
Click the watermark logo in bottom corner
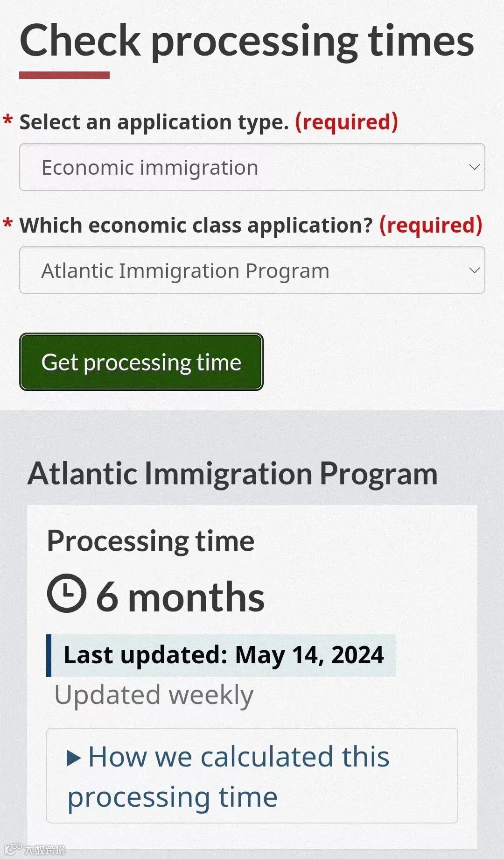(x=35, y=849)
